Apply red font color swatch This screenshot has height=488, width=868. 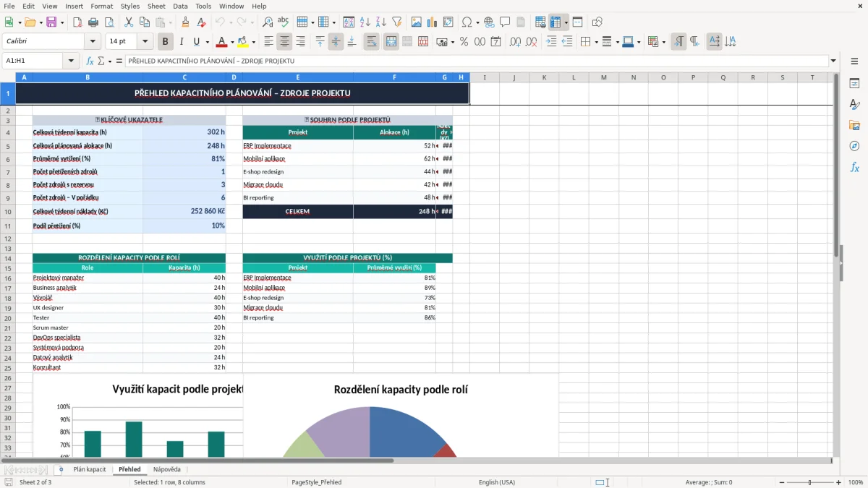pyautogui.click(x=222, y=42)
